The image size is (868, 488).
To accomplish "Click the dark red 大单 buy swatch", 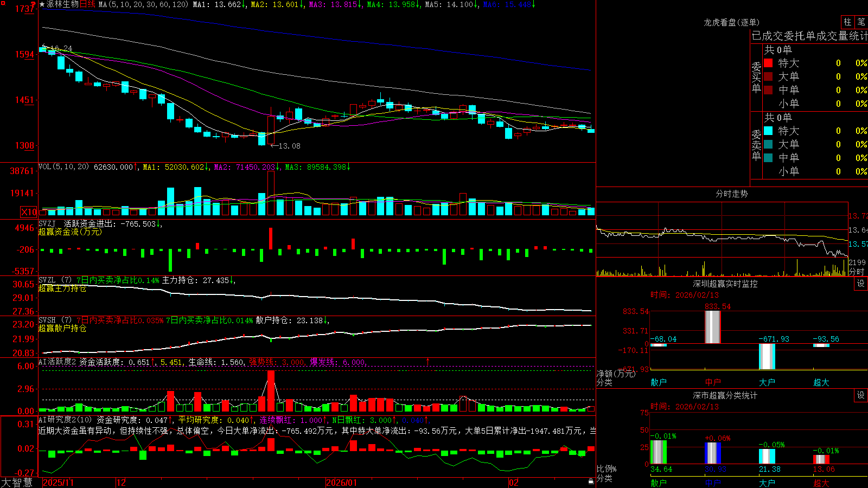I will pyautogui.click(x=768, y=76).
